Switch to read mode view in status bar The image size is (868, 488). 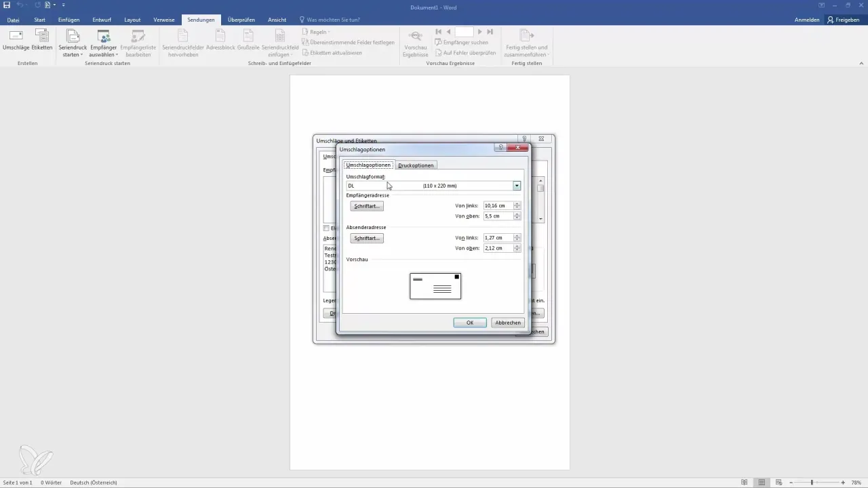(x=745, y=482)
